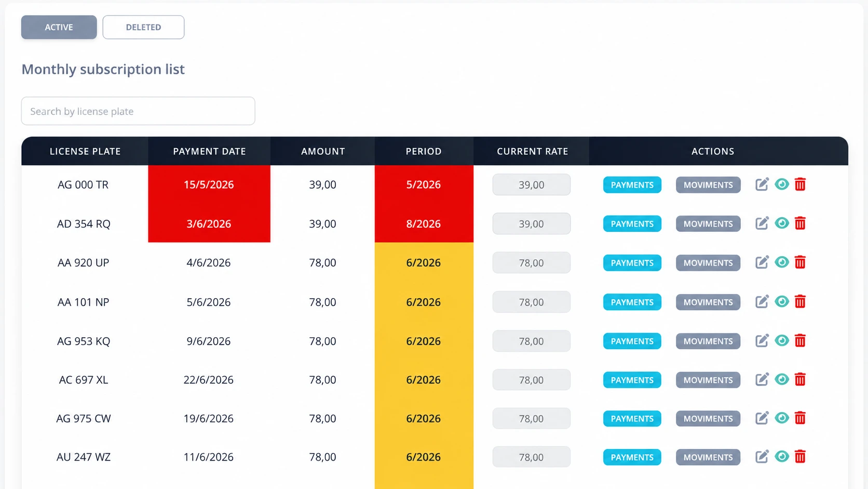Delete the AU 247 WZ subscription

(x=800, y=457)
